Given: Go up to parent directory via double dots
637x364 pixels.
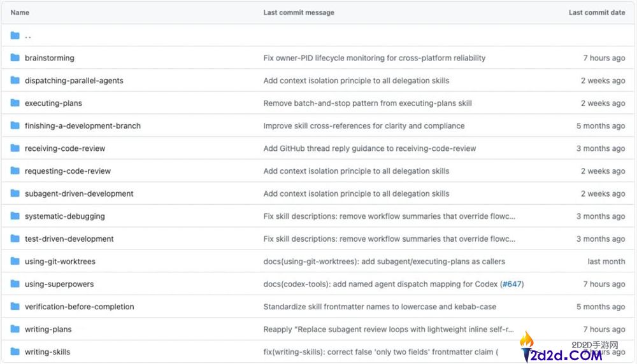Looking at the screenshot, I should click(28, 36).
